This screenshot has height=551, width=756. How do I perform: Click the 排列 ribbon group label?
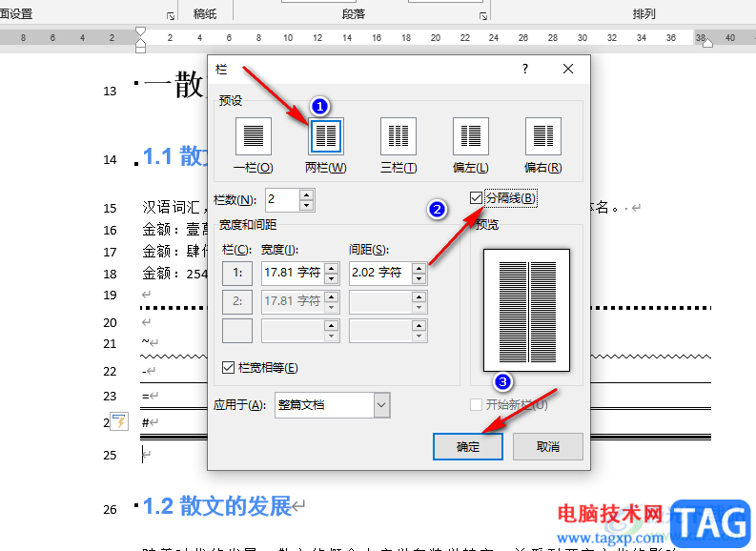tap(644, 14)
